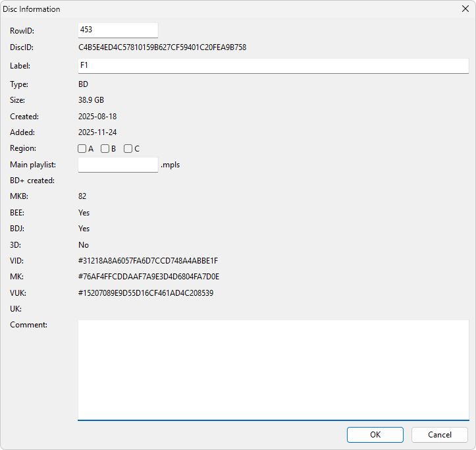Click the Disc Information title bar
Image resolution: width=476 pixels, height=450 pixels.
pyautogui.click(x=198, y=9)
